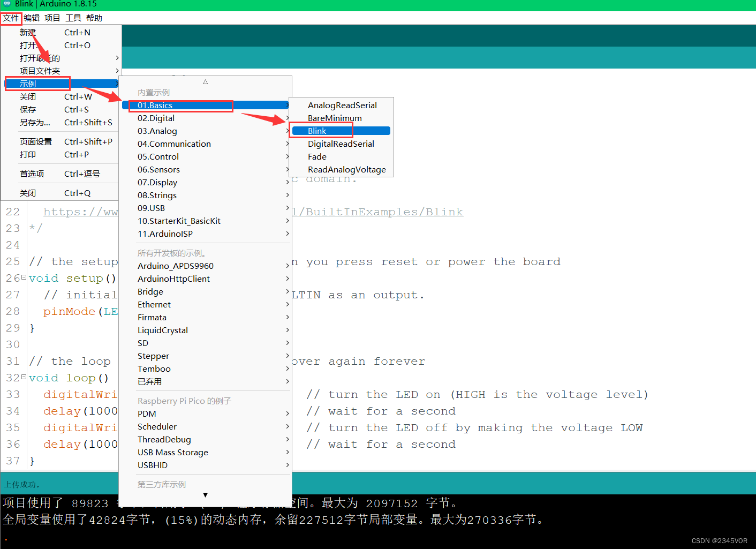This screenshot has height=549, width=756.
Task: Expand 05.Control examples submenu
Action: 206,156
